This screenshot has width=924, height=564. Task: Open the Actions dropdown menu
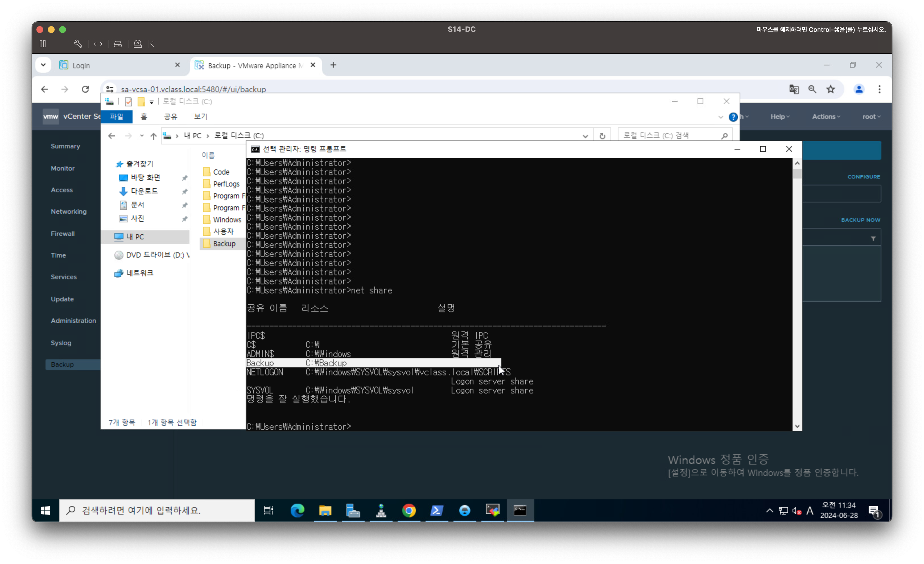826,117
